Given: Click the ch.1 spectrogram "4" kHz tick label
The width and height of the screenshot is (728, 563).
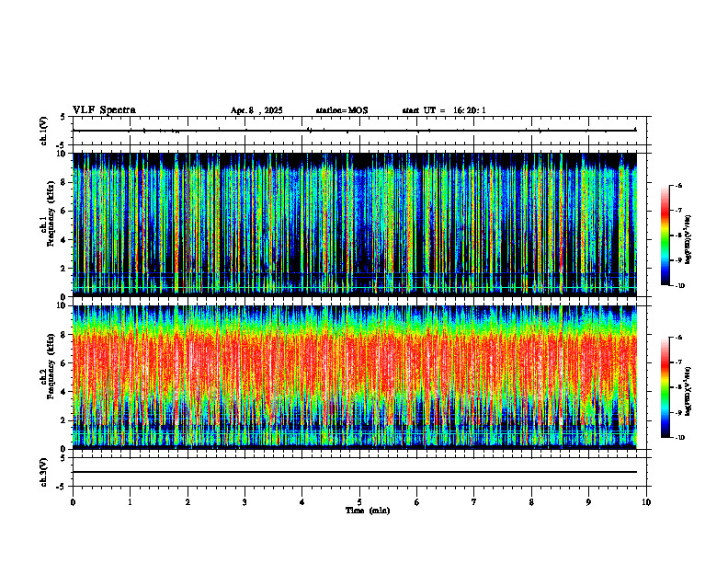Looking at the screenshot, I should coord(64,240).
